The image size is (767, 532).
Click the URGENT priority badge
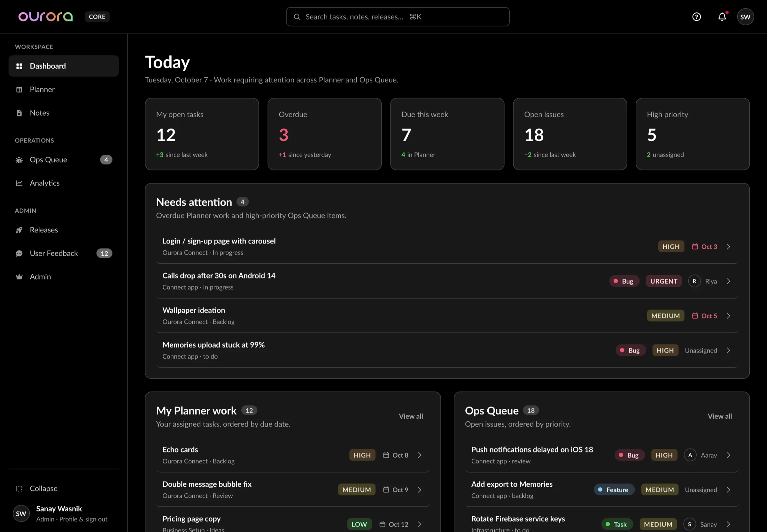(x=663, y=281)
